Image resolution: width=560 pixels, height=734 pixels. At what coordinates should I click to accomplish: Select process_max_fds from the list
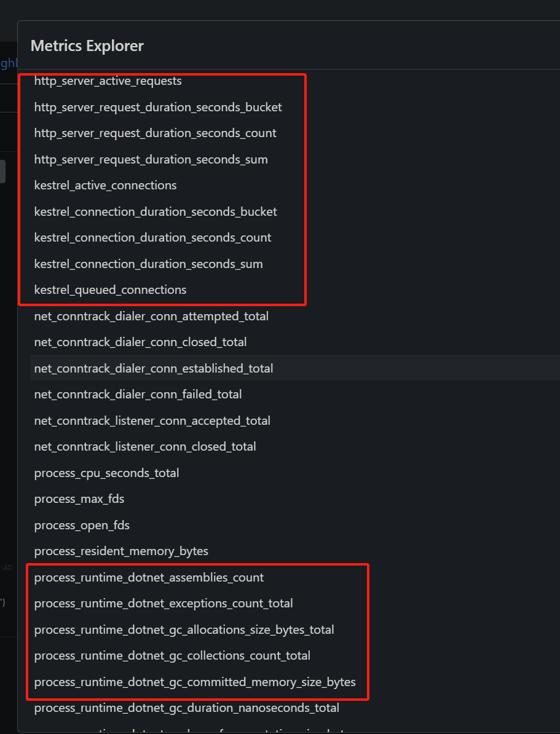tap(79, 499)
